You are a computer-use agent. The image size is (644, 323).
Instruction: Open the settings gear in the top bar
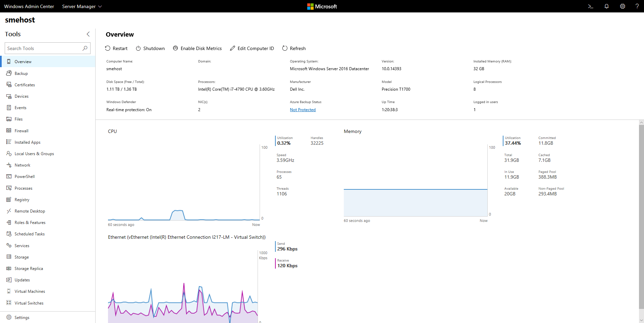(623, 6)
